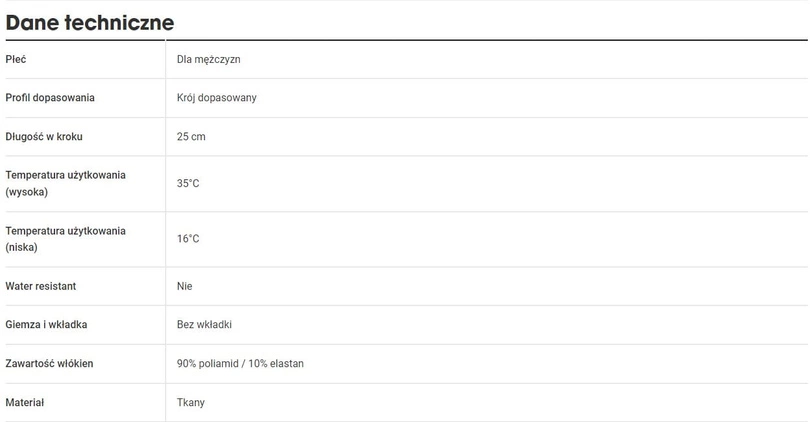Select the "Długość w kroku" label
This screenshot has height=422, width=810.
click(x=44, y=136)
